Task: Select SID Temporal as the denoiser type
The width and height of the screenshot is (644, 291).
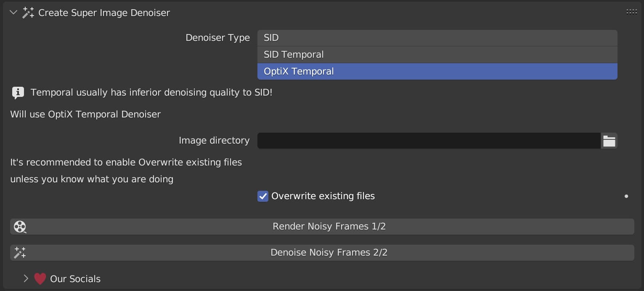Action: click(x=437, y=54)
